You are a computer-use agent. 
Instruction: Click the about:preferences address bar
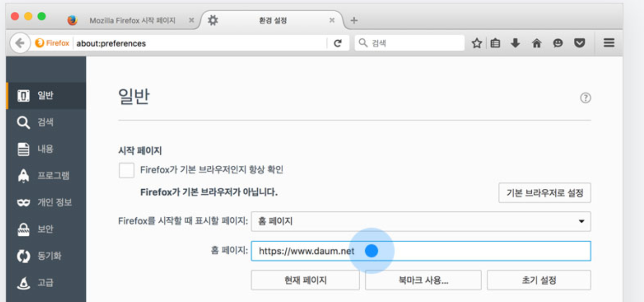201,43
